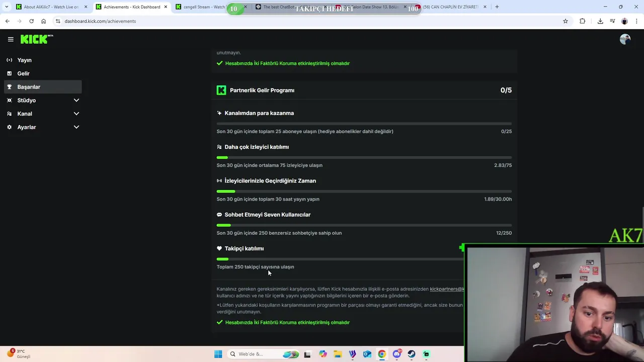The image size is (644, 362).
Task: Expand the Stüdyo chevron
Action: pos(76,100)
